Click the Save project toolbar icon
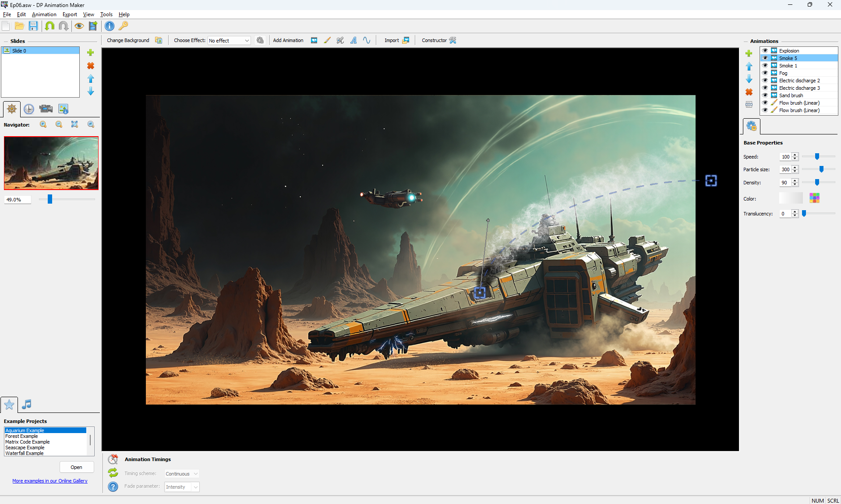Image resolution: width=841 pixels, height=504 pixels. 33,26
